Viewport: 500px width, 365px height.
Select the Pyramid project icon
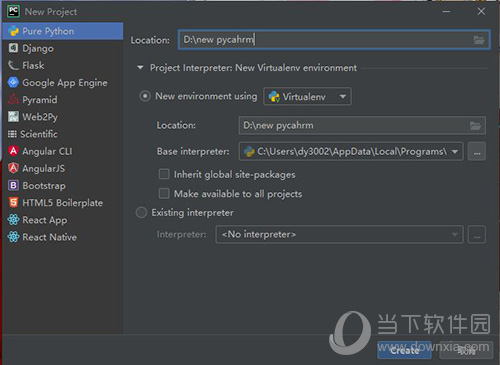[13, 99]
